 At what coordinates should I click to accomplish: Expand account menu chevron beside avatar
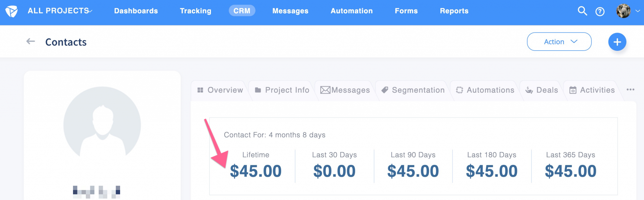(638, 11)
